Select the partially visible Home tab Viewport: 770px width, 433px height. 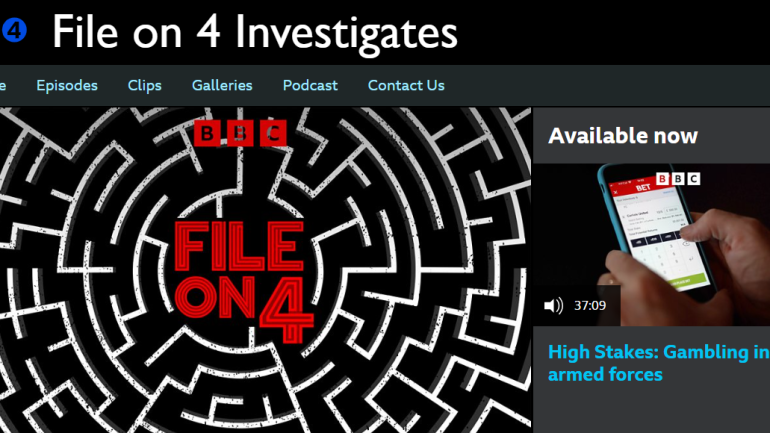point(3,85)
